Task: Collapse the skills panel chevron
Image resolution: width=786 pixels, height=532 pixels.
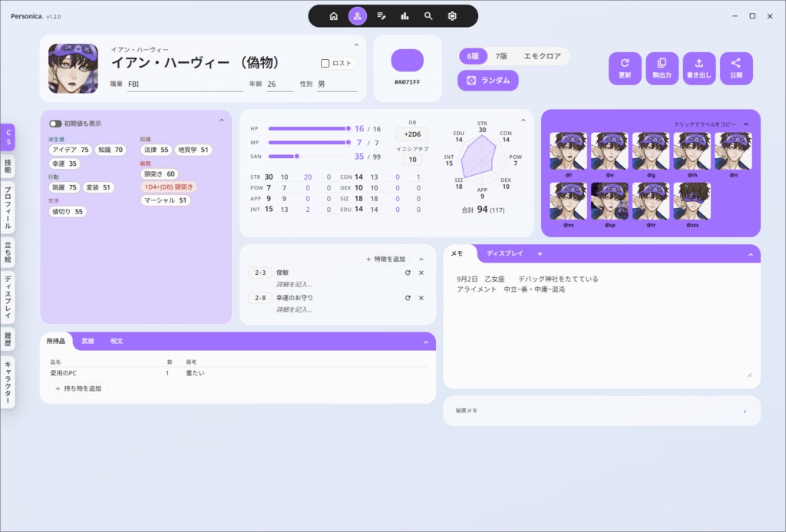Action: pyautogui.click(x=222, y=121)
